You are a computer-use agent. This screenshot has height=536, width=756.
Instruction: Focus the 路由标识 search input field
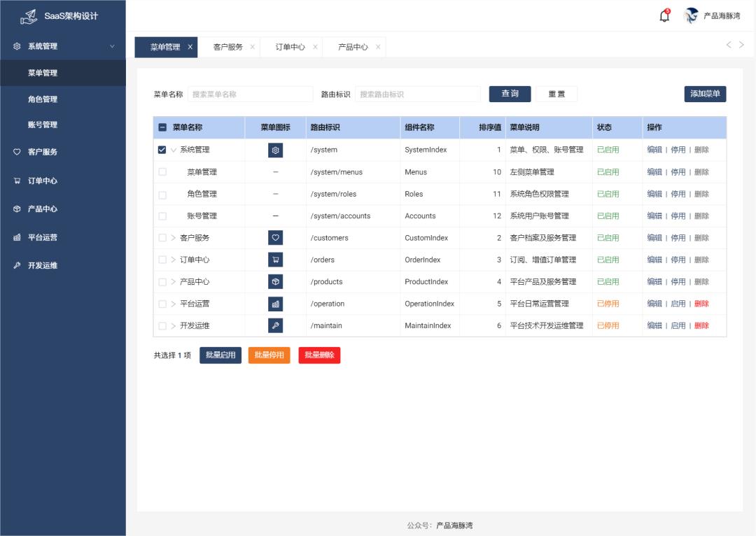click(417, 94)
